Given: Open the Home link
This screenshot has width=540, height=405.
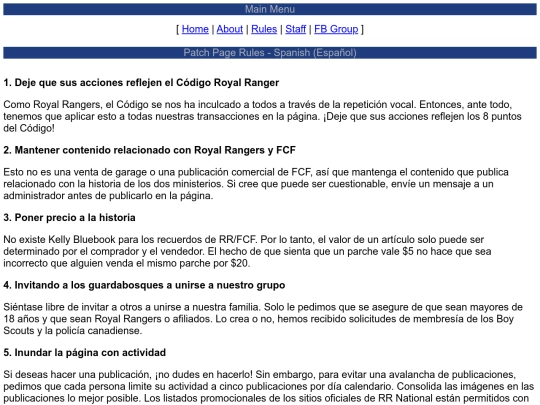Looking at the screenshot, I should click(195, 29).
